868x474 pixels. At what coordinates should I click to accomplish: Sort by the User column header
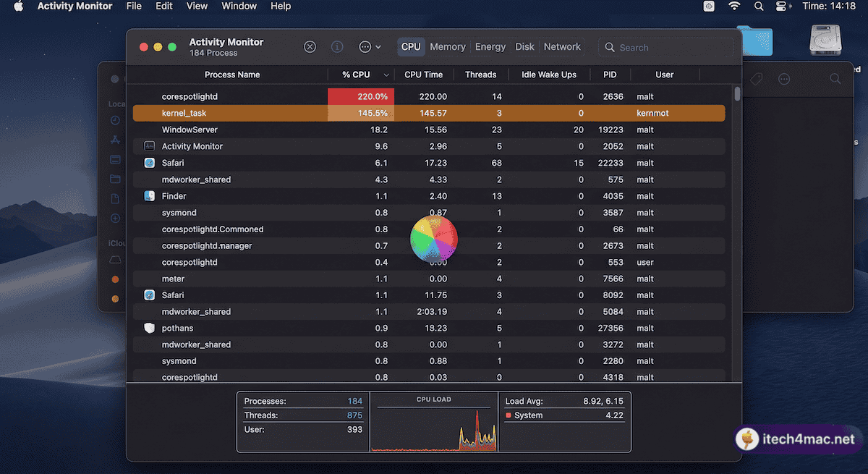pyautogui.click(x=665, y=75)
